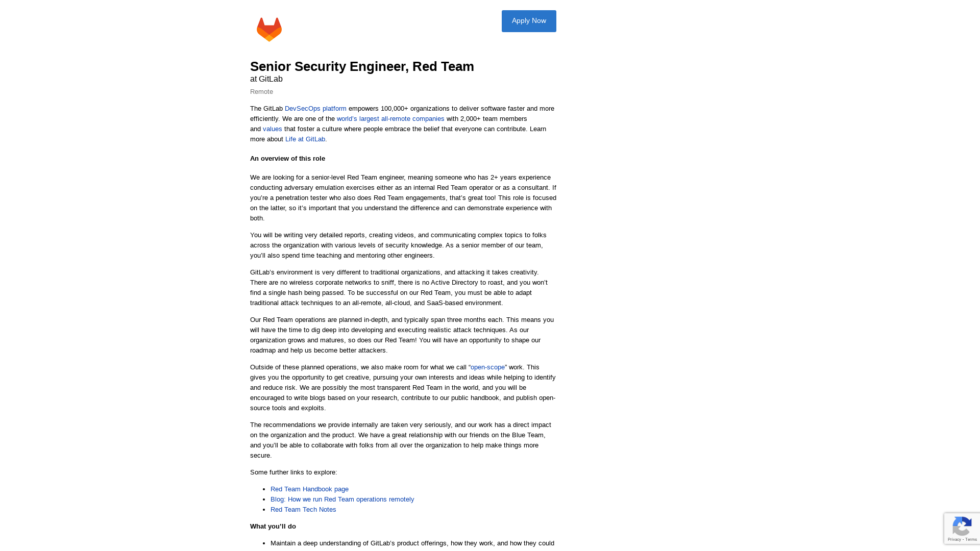Click the Blog: How we run Red Team operations remotely
This screenshot has height=551, width=980.
pos(342,499)
